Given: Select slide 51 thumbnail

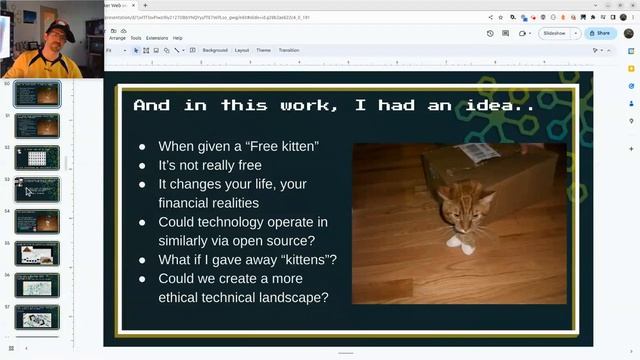Looking at the screenshot, I should (x=37, y=126).
